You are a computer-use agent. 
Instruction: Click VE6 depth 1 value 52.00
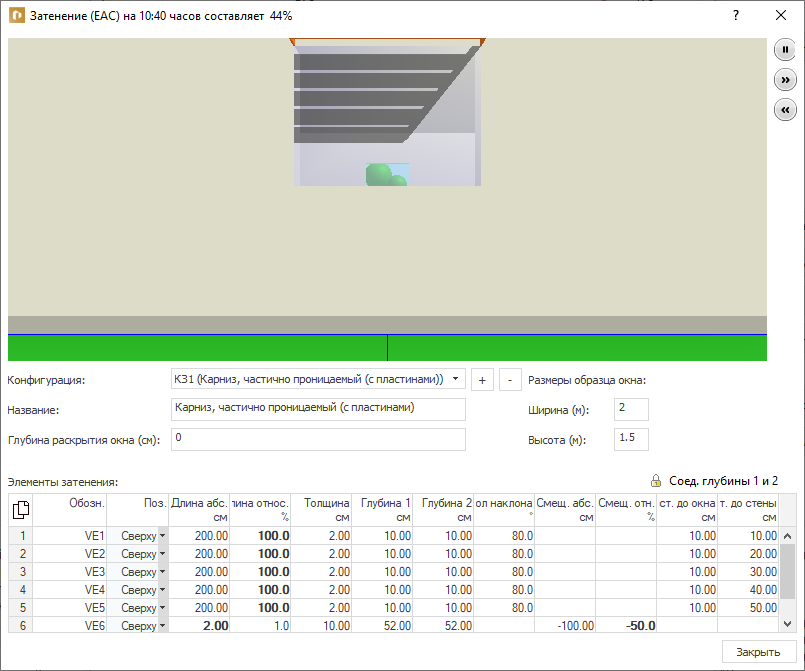(382, 625)
